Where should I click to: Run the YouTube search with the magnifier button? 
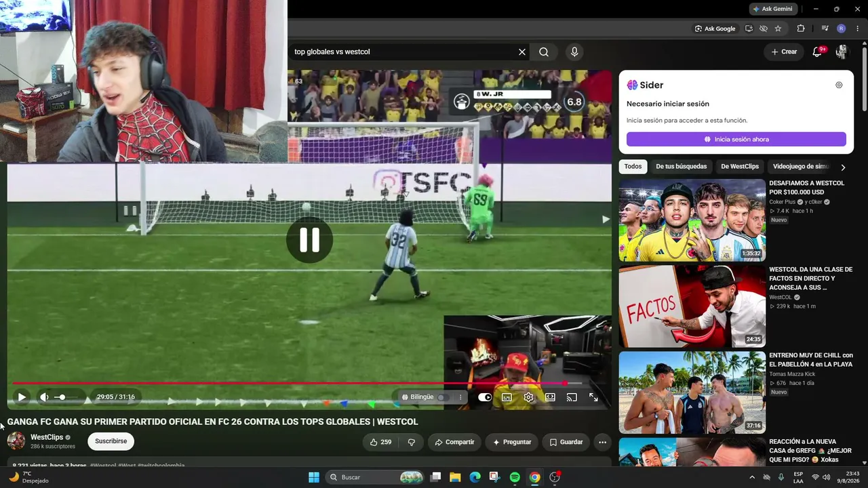pyautogui.click(x=544, y=52)
